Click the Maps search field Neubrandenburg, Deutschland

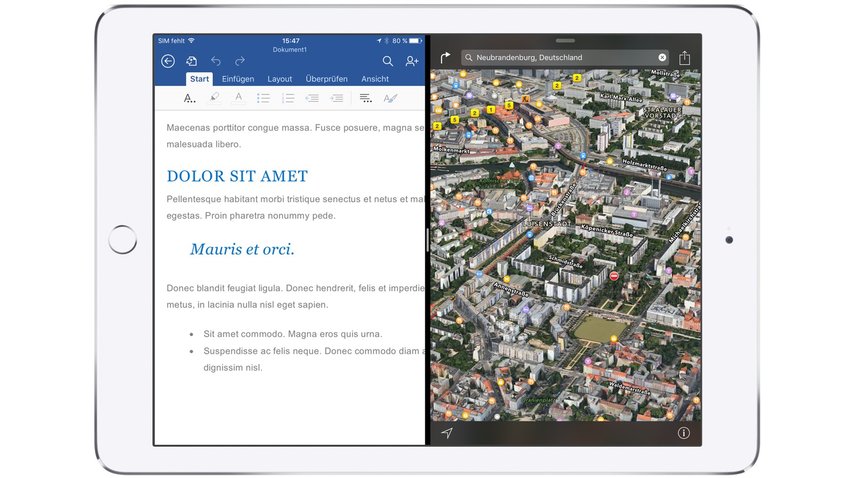(565, 57)
